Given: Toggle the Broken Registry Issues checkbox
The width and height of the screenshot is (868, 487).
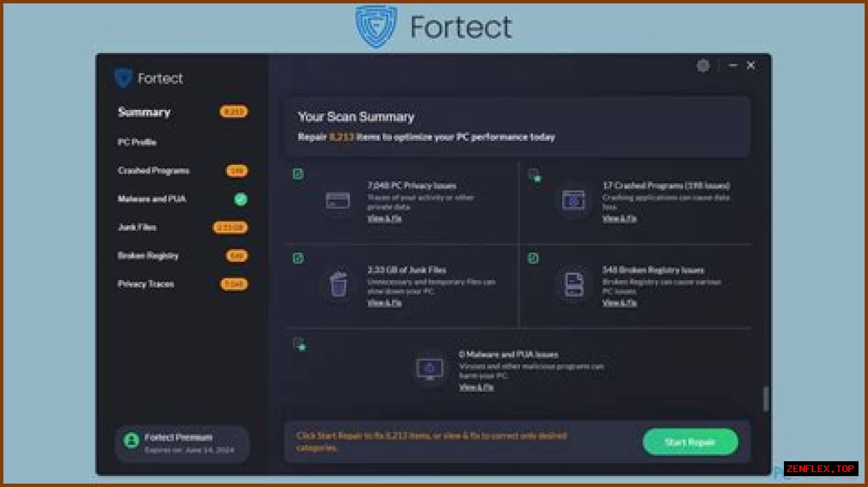Looking at the screenshot, I should (x=534, y=258).
